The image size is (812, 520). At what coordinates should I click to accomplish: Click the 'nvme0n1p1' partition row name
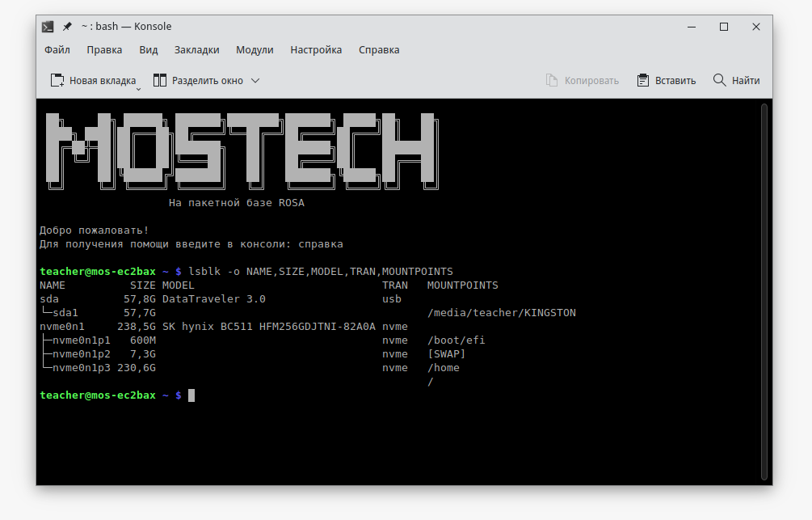click(x=82, y=340)
